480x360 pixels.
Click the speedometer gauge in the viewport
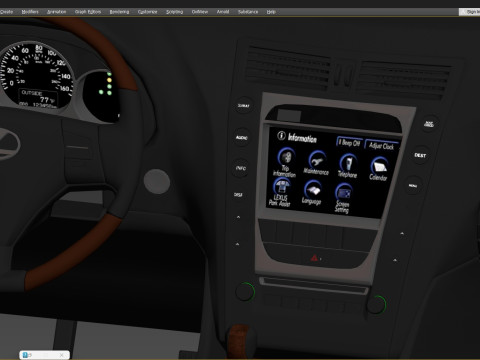pyautogui.click(x=35, y=75)
